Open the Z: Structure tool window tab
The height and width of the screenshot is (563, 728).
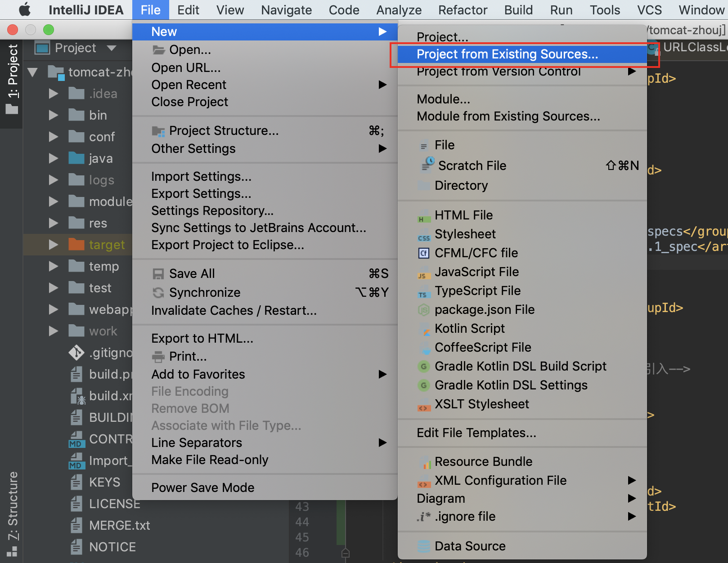coord(12,514)
